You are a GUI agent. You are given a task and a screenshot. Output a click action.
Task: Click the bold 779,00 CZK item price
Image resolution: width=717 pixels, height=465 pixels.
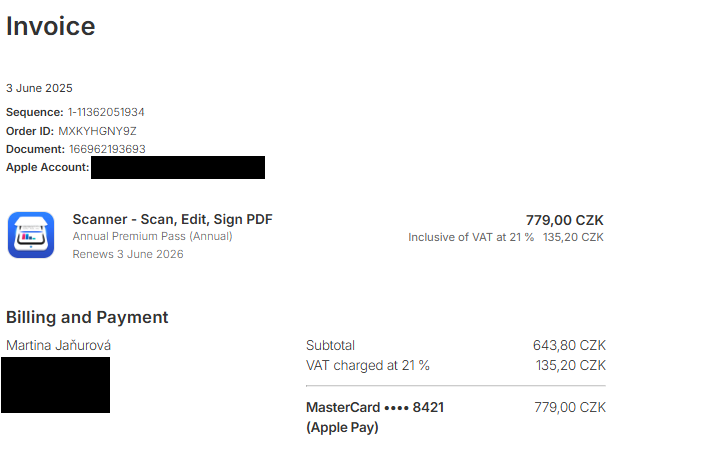tap(564, 220)
